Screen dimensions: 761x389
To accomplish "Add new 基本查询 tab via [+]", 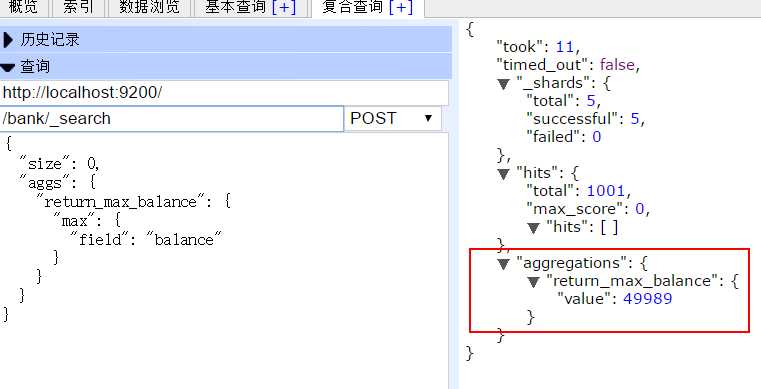I will pyautogui.click(x=284, y=7).
